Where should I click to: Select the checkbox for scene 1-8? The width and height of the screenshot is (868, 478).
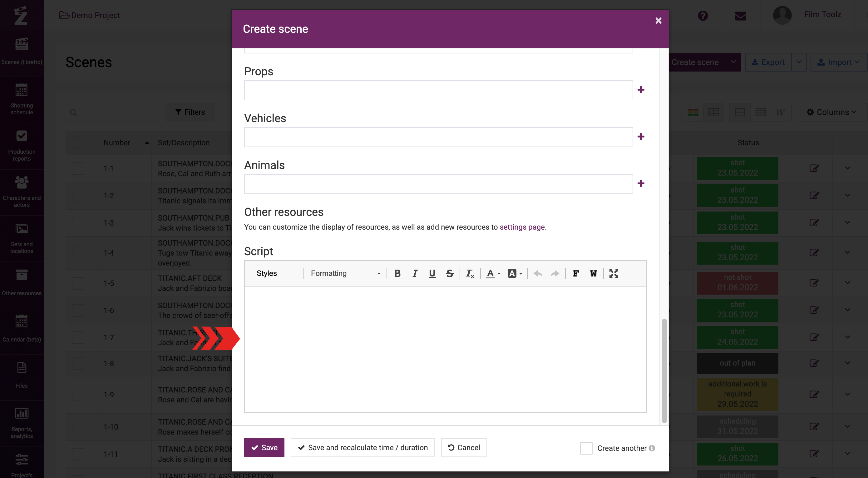pyautogui.click(x=78, y=363)
